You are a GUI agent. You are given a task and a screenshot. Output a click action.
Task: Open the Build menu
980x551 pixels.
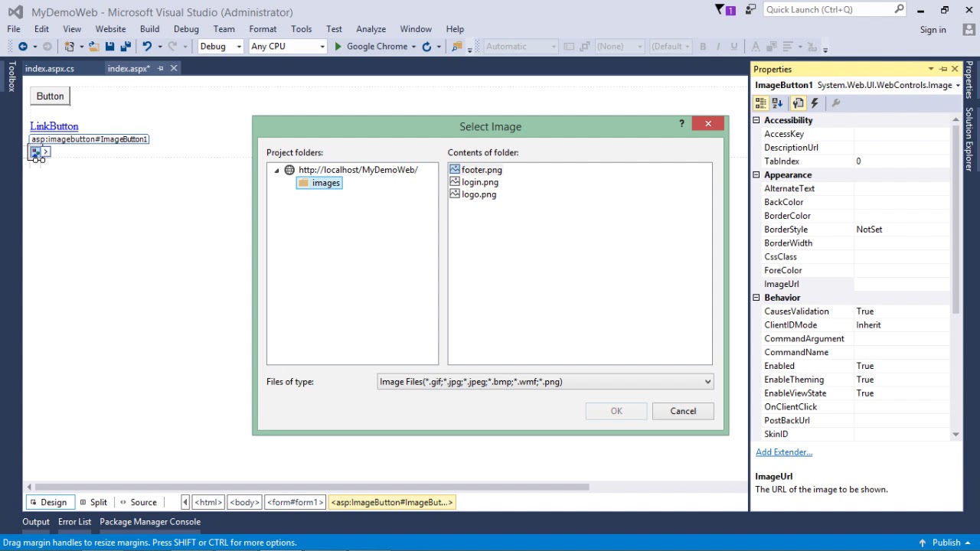click(149, 29)
